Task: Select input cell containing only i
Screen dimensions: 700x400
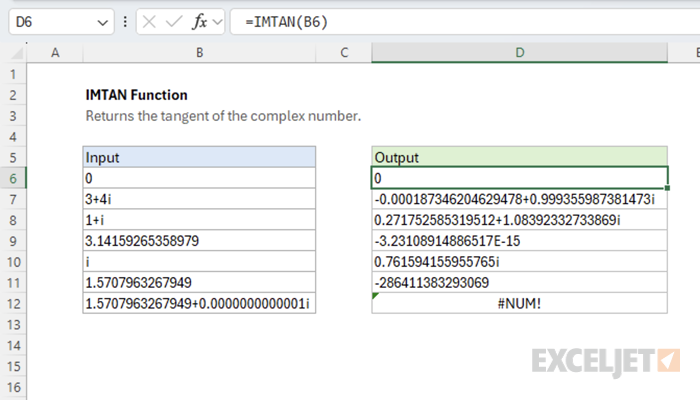Action: [x=199, y=262]
